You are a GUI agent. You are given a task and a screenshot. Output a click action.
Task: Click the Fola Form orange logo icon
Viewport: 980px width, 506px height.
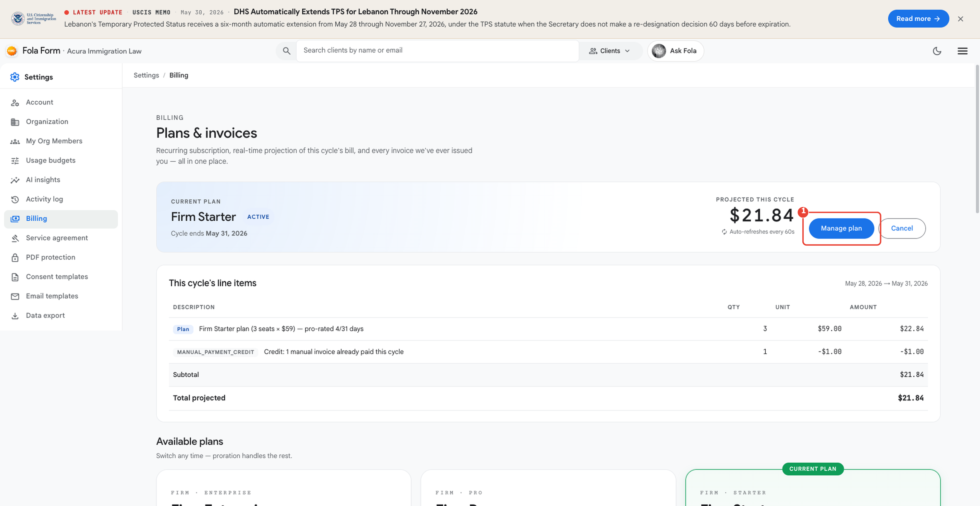tap(12, 51)
